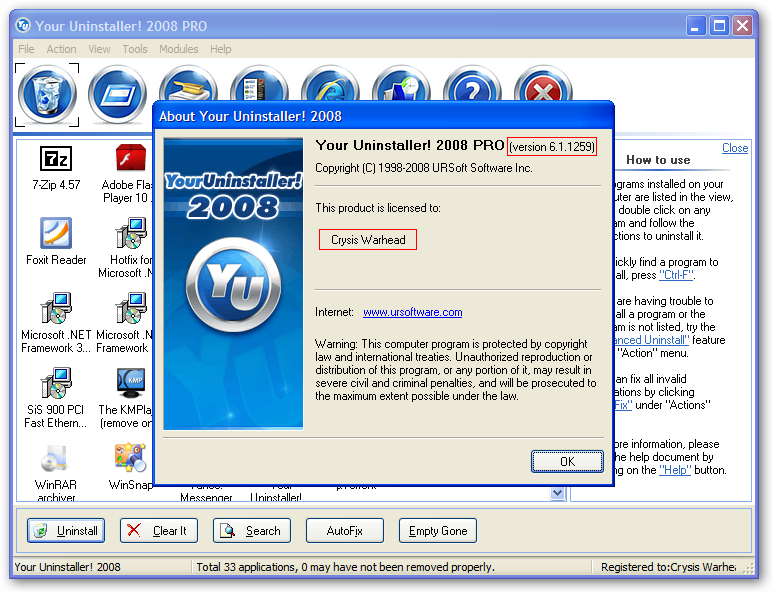Open the File menu
773x593 pixels.
click(x=26, y=49)
